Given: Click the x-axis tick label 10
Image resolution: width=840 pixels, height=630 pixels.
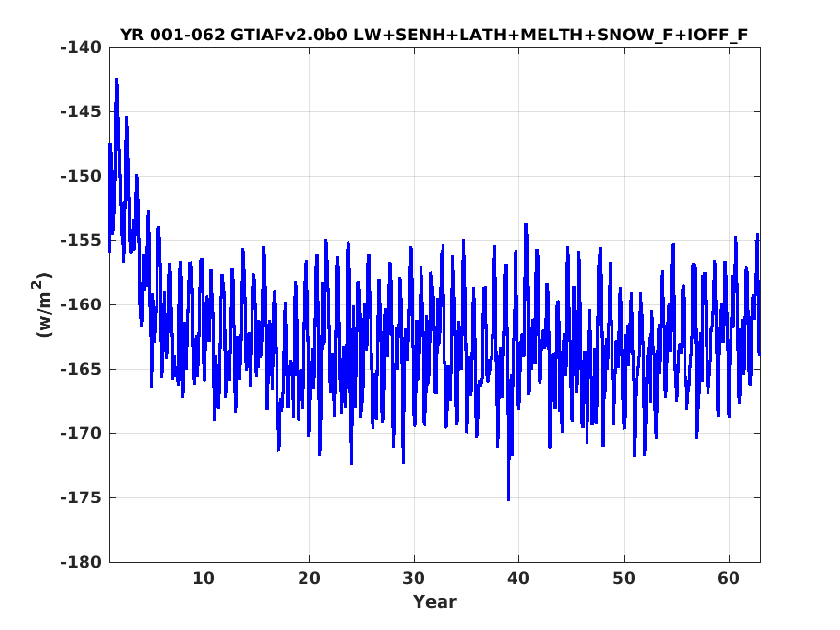Looking at the screenshot, I should (x=204, y=578).
